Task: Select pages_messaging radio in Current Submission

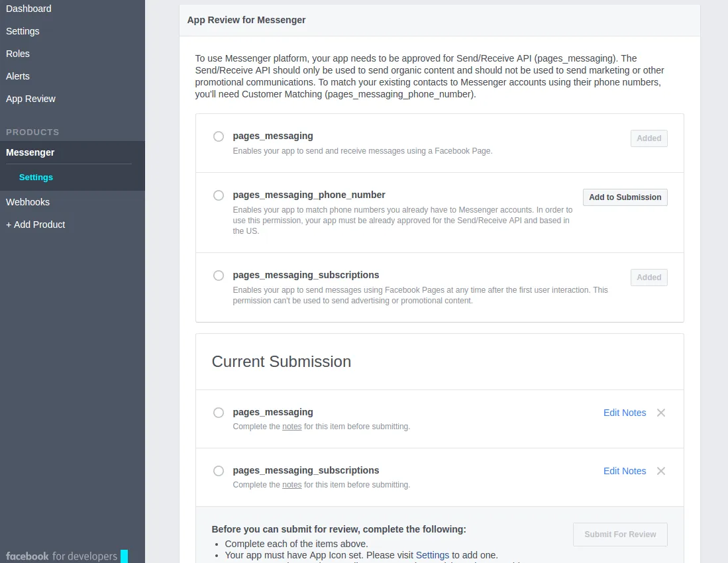Action: 219,413
